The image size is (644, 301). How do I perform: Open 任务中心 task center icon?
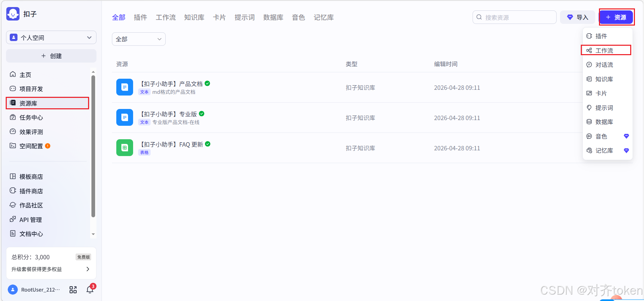(x=13, y=117)
